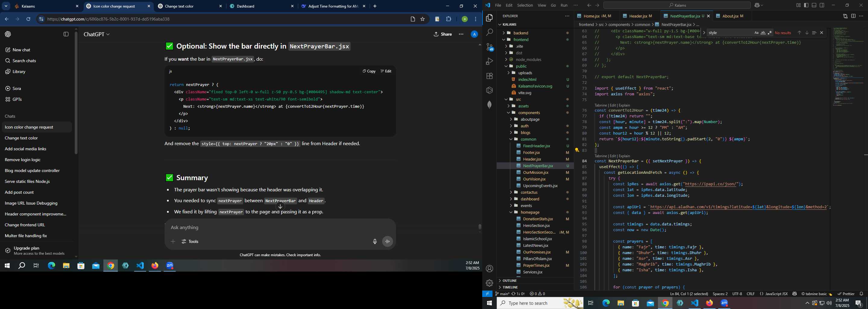Toggle Match Whole Word in find widget
Viewport: 868px width, 309px height.
(x=763, y=33)
